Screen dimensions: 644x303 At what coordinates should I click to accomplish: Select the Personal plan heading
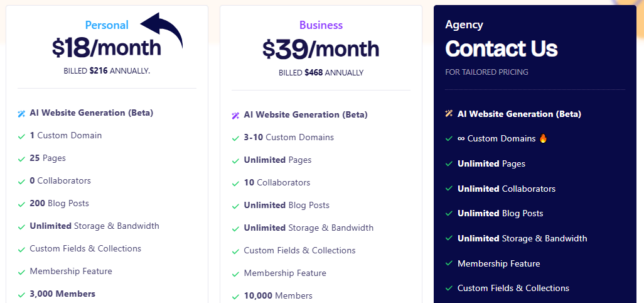pyautogui.click(x=107, y=25)
